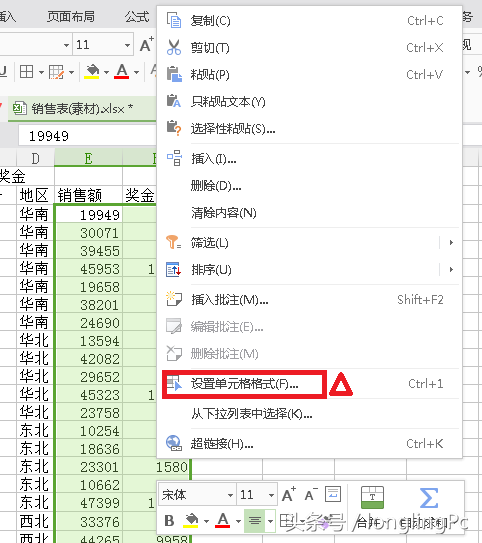Screen dimensions: 482x543
Task: Choose Paste (粘贴) in context menu
Action: tap(310, 75)
